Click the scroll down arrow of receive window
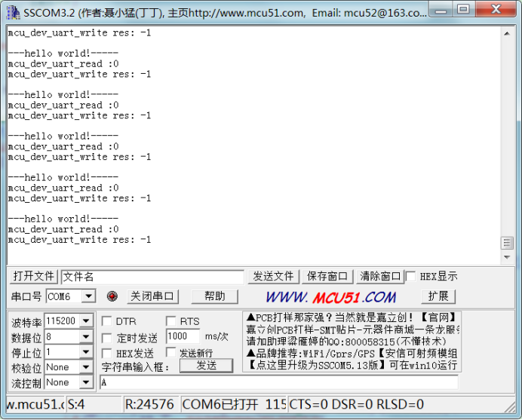This screenshot has height=420, width=522. (x=507, y=257)
